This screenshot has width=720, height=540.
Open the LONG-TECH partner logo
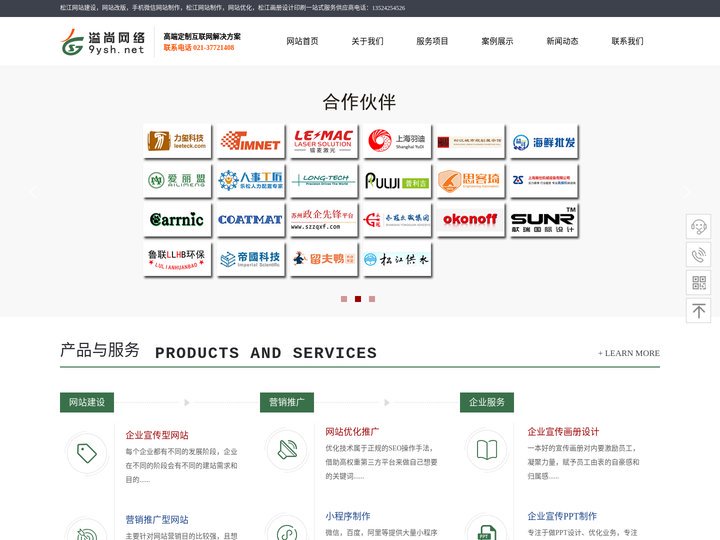(324, 180)
